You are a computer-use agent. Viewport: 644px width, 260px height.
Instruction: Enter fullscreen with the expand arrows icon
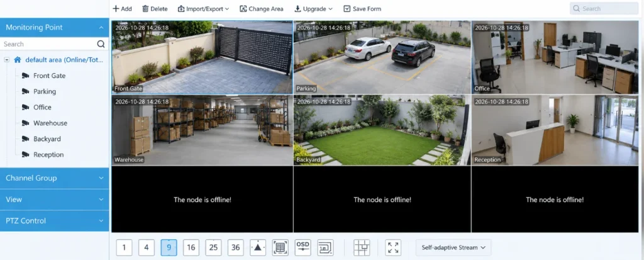coord(393,247)
